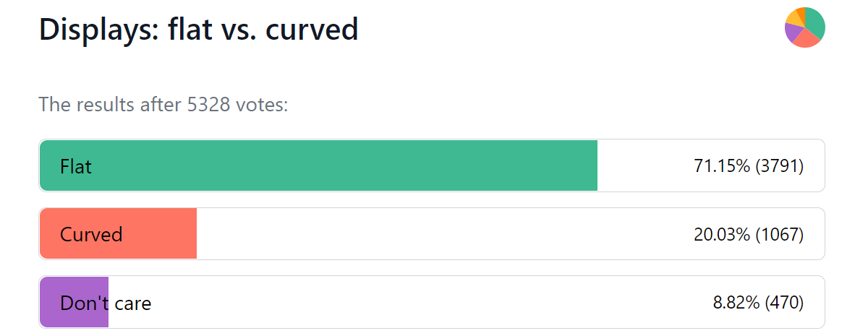Select the green Flat progress bar fill

point(318,165)
